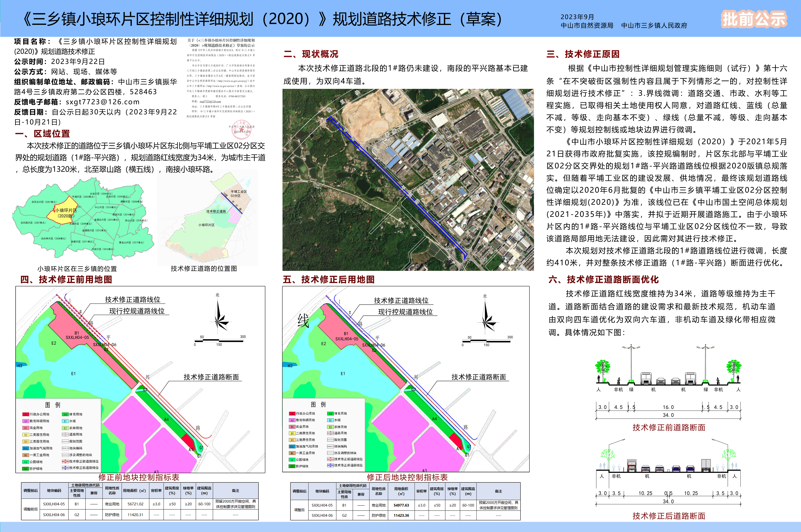
Task: Click the table title 修正后地块控制指标表
Action: click(x=407, y=477)
